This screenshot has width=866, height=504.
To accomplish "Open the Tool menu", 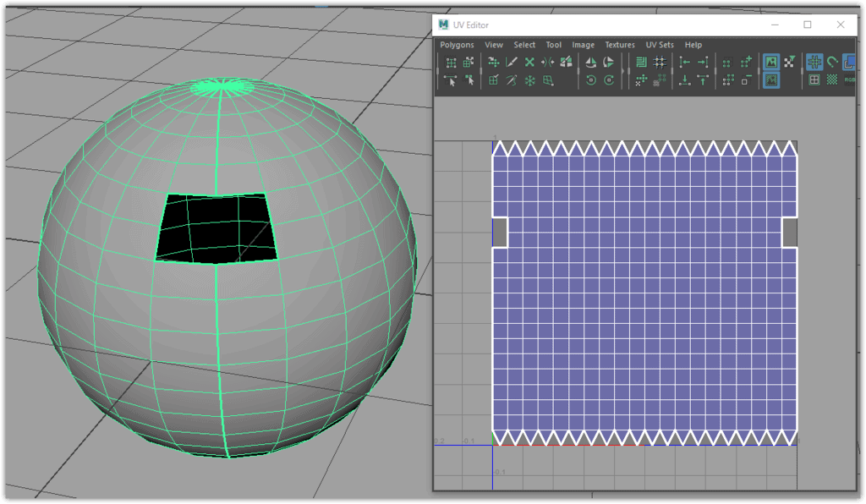I will click(553, 45).
